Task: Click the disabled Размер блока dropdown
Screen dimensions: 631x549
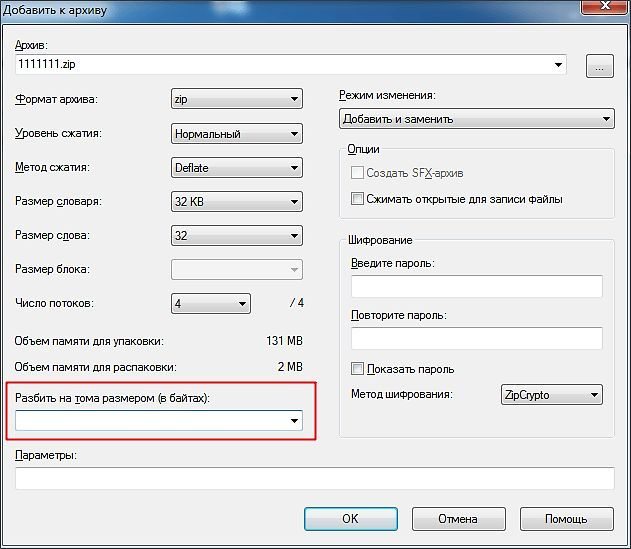Action: coord(237,269)
